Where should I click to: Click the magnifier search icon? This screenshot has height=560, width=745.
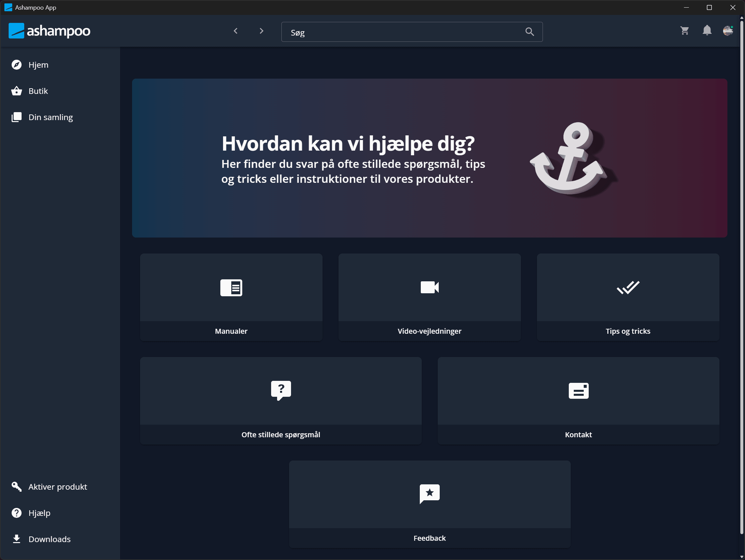pyautogui.click(x=529, y=32)
